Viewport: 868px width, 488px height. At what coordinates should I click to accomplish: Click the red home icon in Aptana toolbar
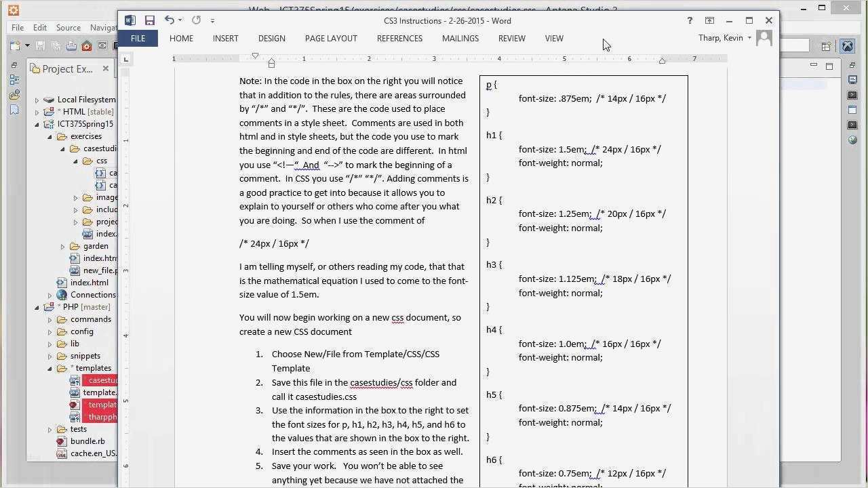(87, 46)
